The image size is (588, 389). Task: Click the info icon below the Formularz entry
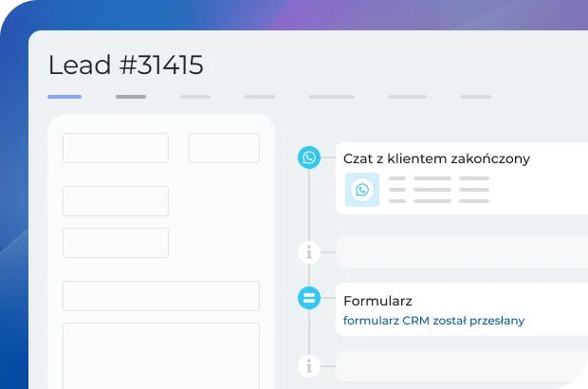[x=308, y=364]
